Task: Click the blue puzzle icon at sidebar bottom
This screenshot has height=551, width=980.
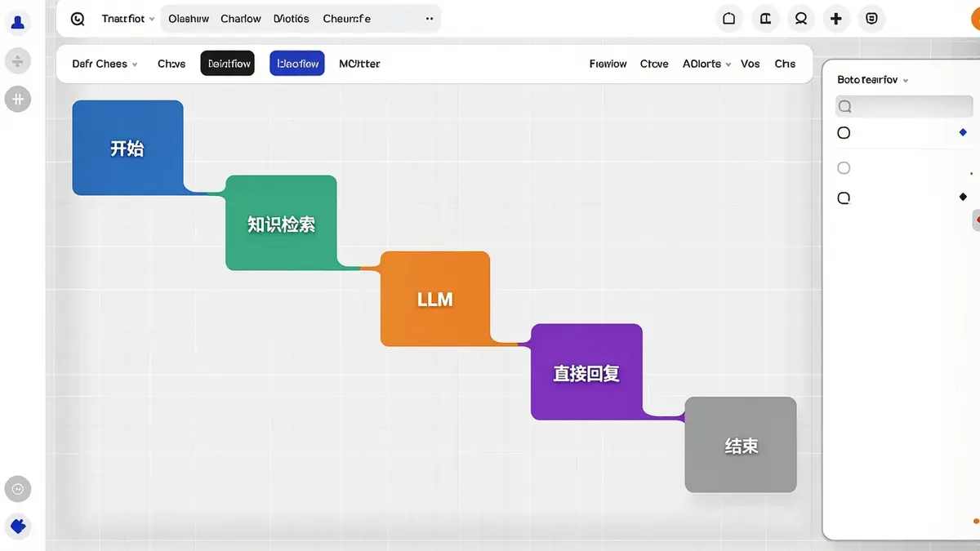Action: [x=17, y=527]
